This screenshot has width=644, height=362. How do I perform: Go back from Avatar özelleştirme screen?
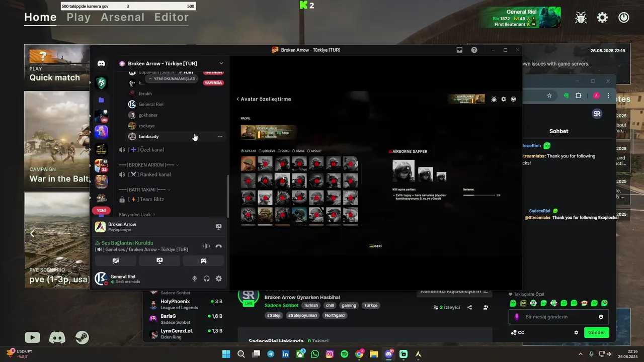tap(237, 99)
